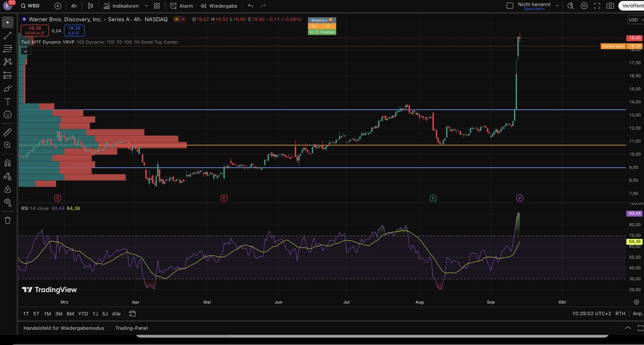This screenshot has height=345, width=644.
Task: Select the brush tool
Action: [8, 88]
